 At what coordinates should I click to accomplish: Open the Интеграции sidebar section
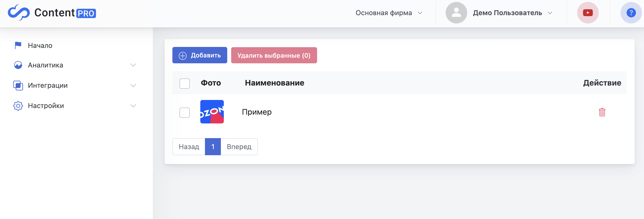click(x=75, y=85)
